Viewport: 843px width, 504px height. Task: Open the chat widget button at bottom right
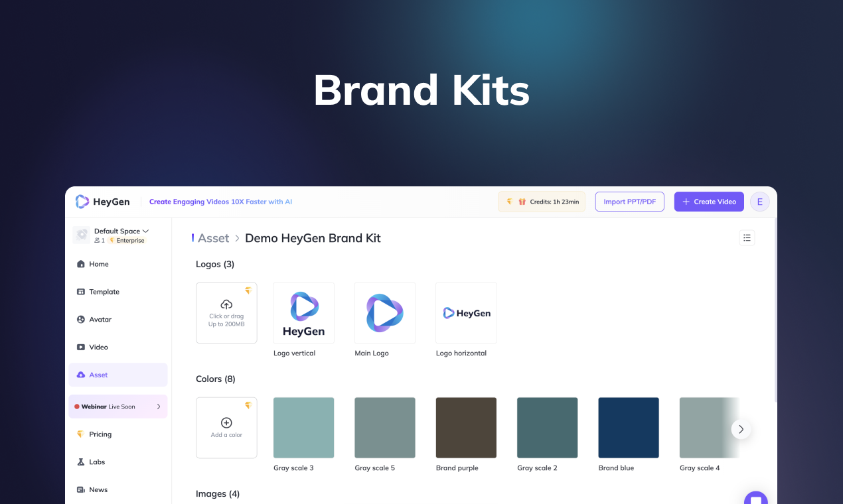(756, 498)
